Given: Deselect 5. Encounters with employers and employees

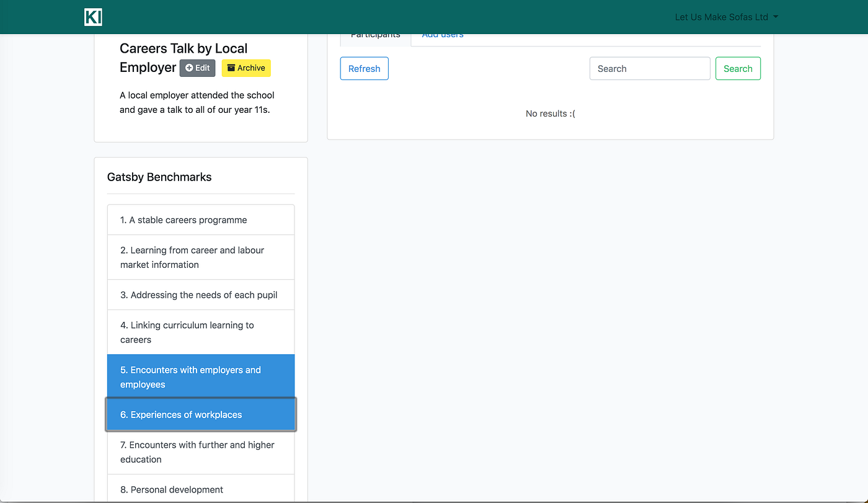Looking at the screenshot, I should 201,377.
